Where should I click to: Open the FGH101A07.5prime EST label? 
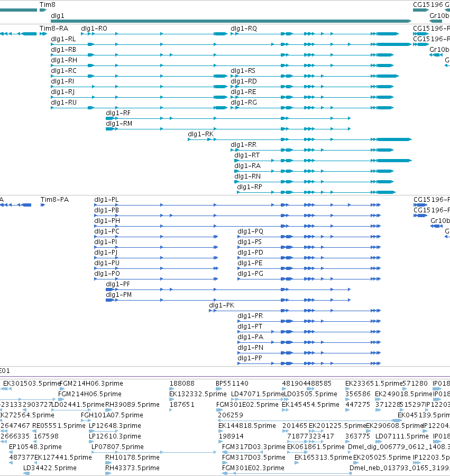pos(112,415)
